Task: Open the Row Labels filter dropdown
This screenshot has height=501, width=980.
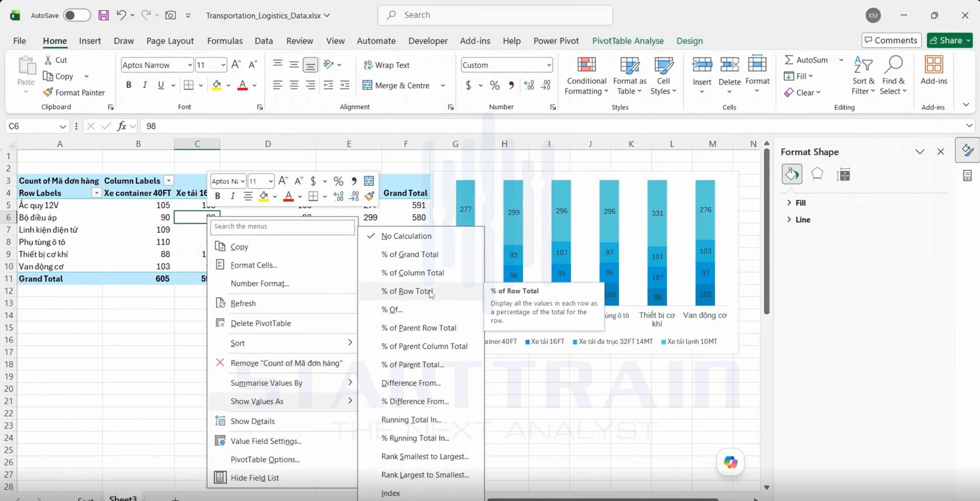Action: pyautogui.click(x=96, y=193)
